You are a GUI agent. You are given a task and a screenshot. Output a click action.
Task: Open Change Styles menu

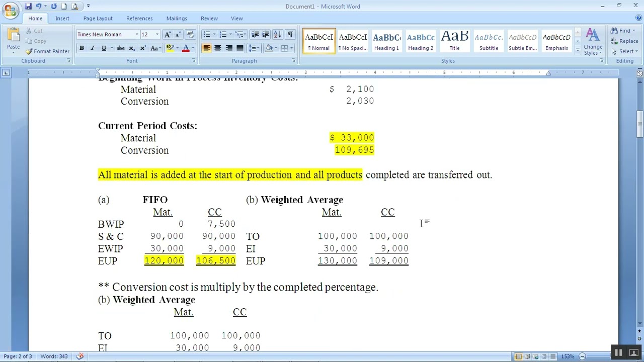pyautogui.click(x=593, y=42)
